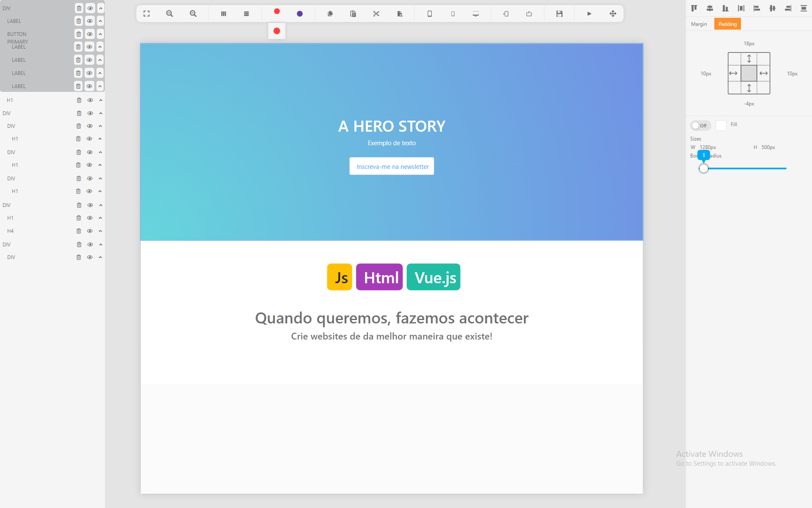Hide the H4 layer using eye icon
The height and width of the screenshot is (508, 812).
tap(90, 231)
